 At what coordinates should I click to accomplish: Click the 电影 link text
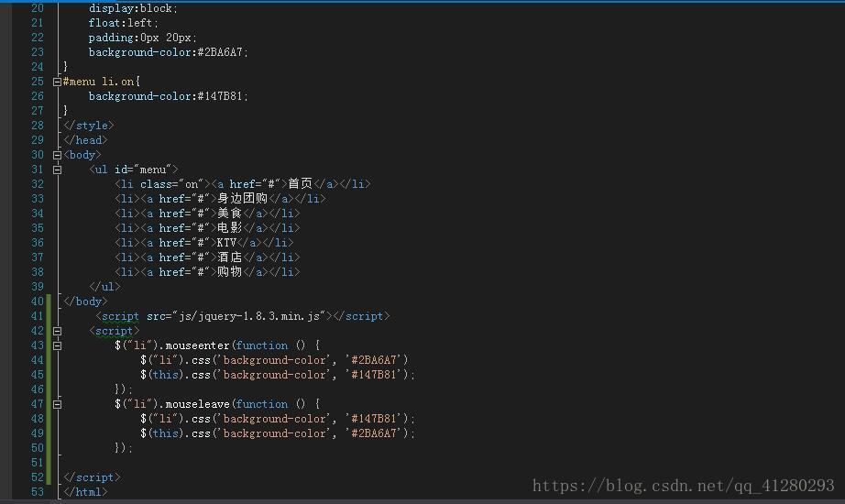[229, 228]
